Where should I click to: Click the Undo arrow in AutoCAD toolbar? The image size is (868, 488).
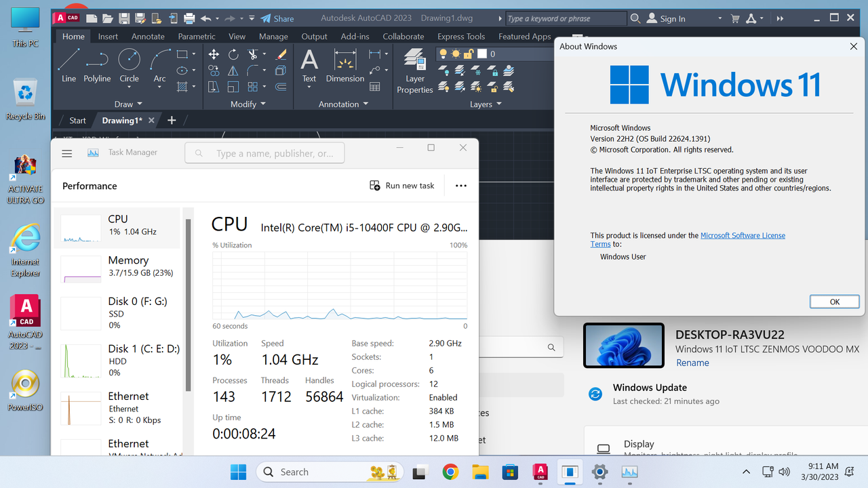click(x=205, y=18)
